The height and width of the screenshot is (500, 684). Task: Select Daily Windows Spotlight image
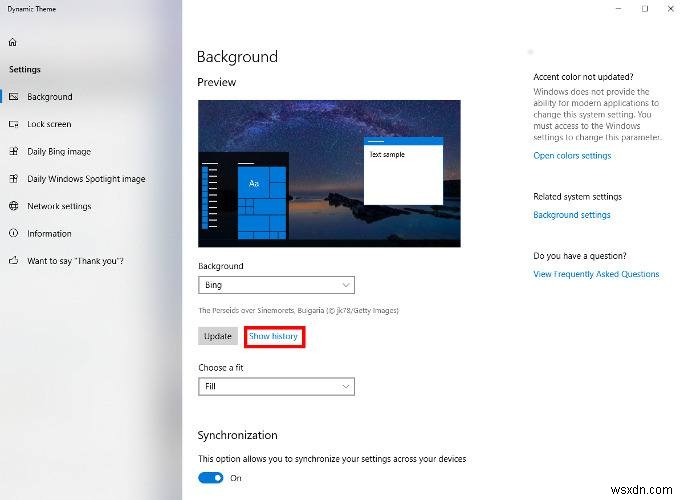(91, 178)
